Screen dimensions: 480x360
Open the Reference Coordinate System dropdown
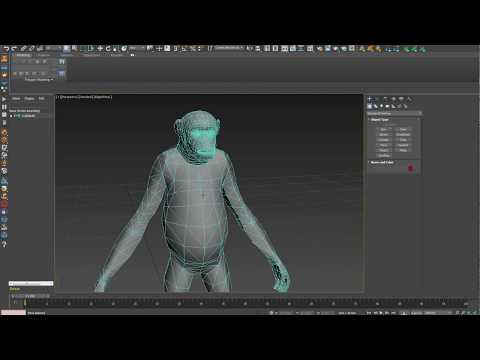(x=137, y=49)
